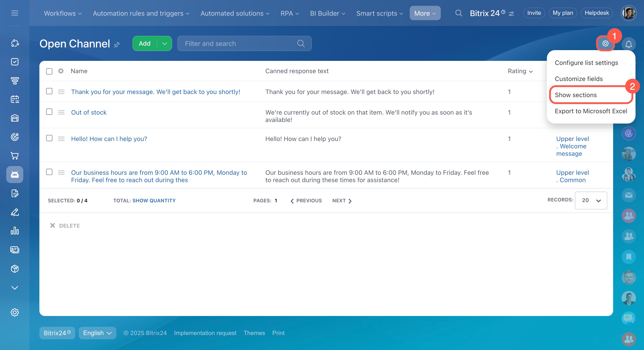This screenshot has height=350, width=644.
Task: Check the Out of stock row checkbox
Action: 49,112
